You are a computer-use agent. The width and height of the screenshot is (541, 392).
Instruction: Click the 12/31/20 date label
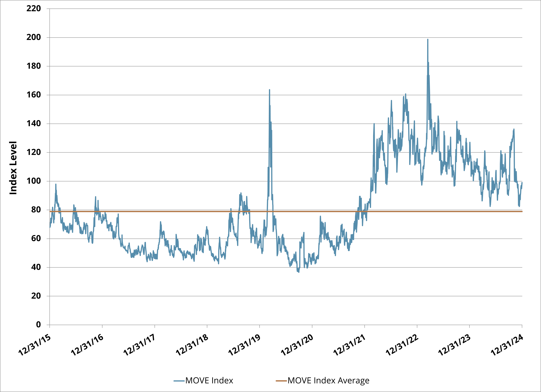click(297, 345)
